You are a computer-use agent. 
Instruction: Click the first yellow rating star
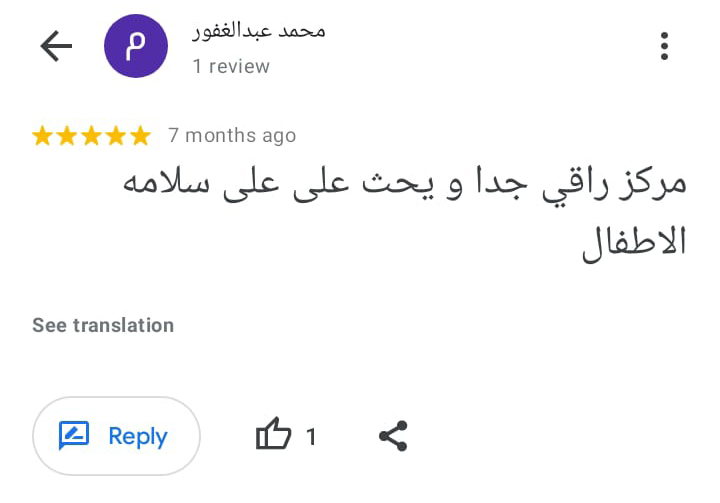[43, 135]
